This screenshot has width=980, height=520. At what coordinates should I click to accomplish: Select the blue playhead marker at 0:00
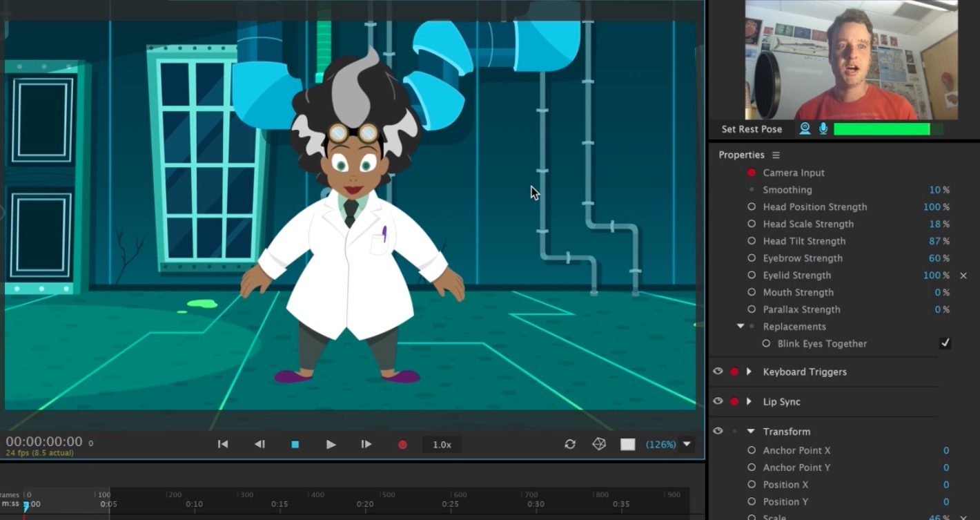[x=26, y=506]
